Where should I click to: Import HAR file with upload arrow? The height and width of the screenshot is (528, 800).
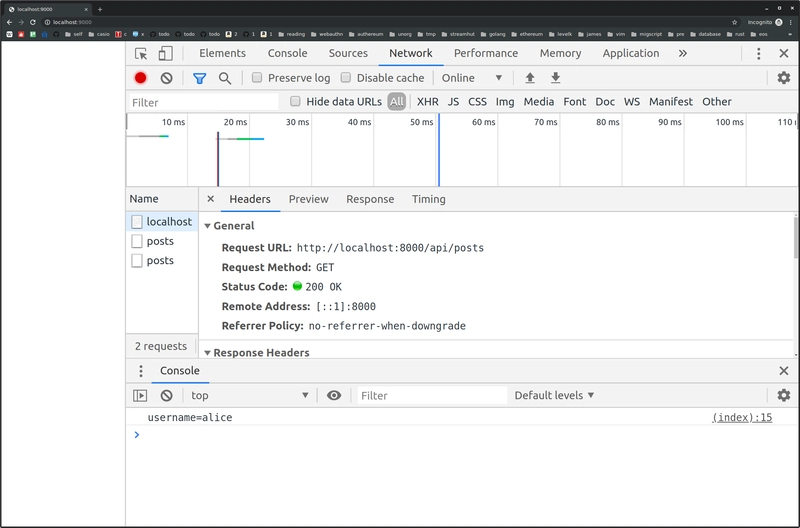coord(530,78)
